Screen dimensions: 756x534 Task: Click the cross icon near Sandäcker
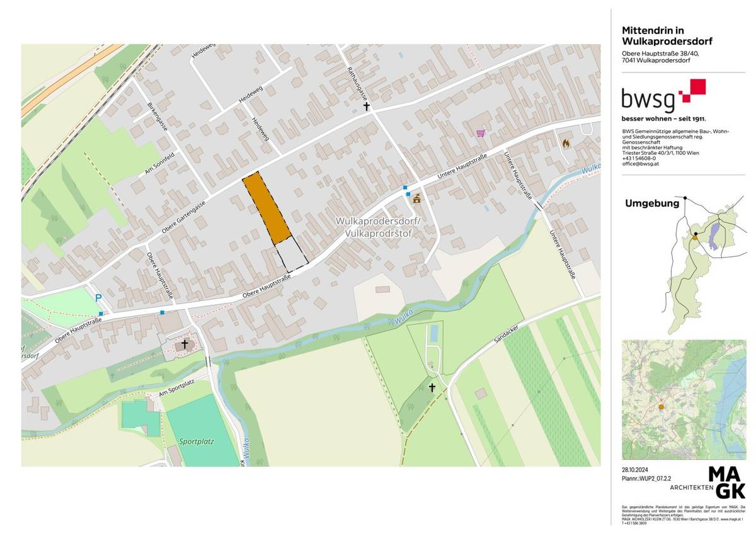pos(432,387)
